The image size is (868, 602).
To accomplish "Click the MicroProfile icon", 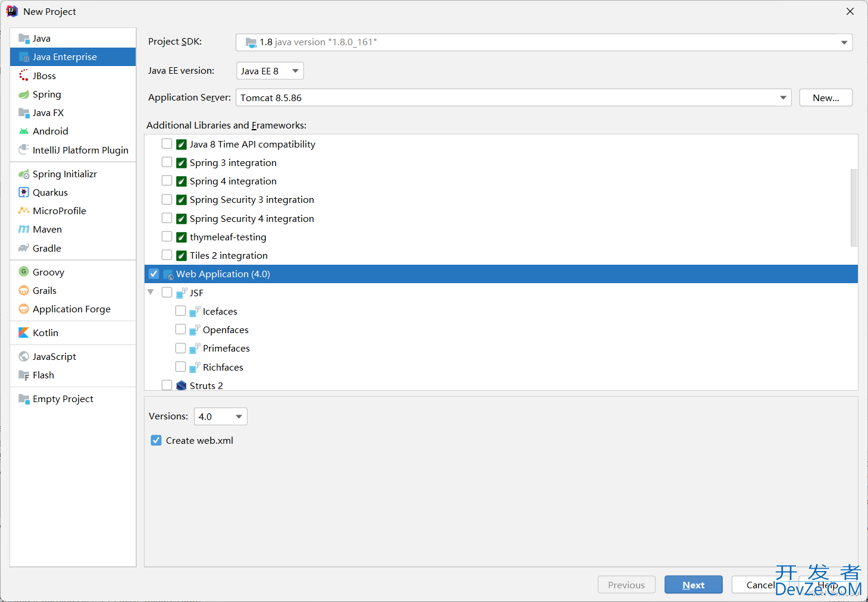I will click(24, 211).
